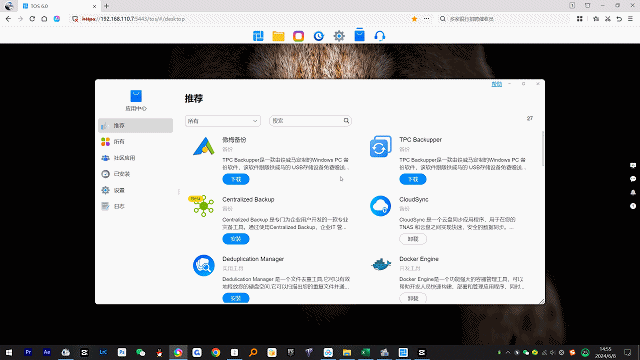
Task: Open the Docker Engine title
Action: 419,259
